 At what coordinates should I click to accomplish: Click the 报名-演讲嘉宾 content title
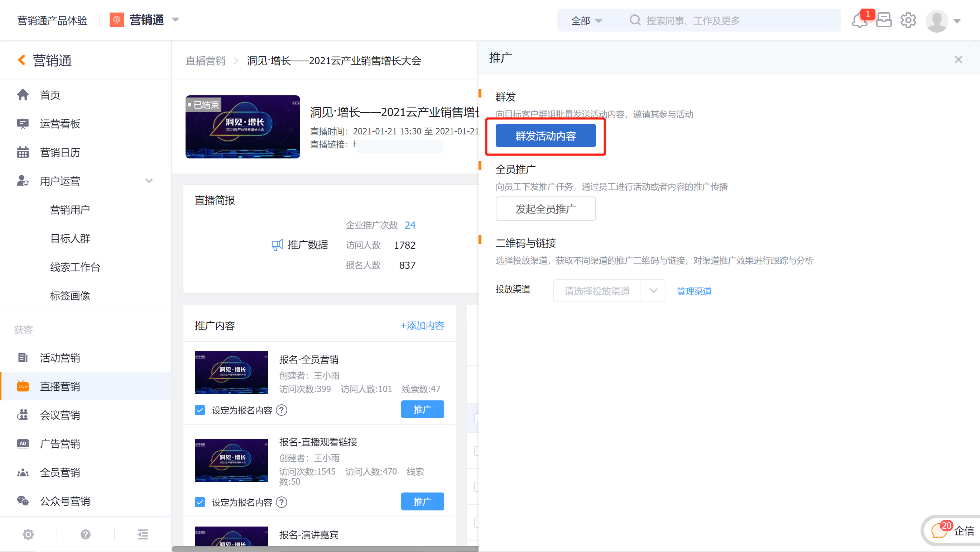point(308,534)
